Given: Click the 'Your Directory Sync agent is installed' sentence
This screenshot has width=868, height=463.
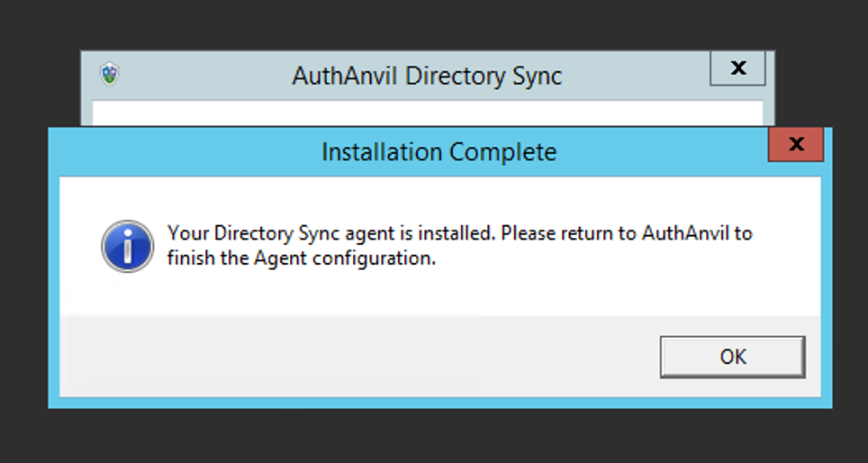Looking at the screenshot, I should tap(330, 233).
